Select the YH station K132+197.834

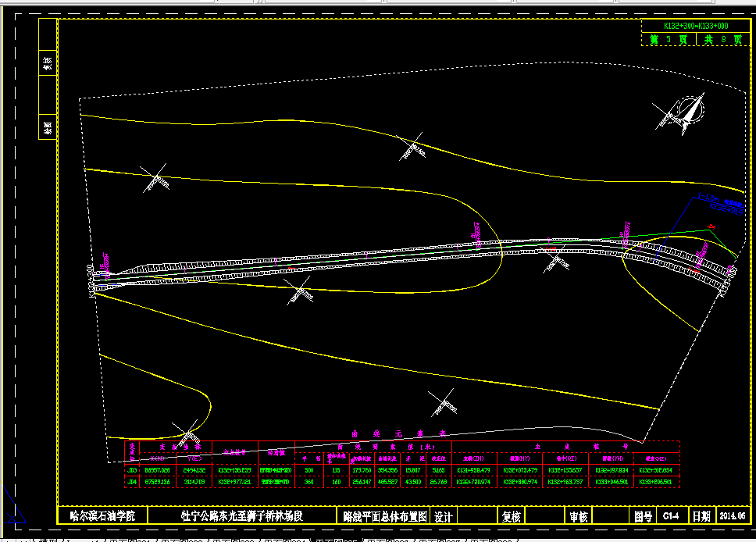[612, 470]
